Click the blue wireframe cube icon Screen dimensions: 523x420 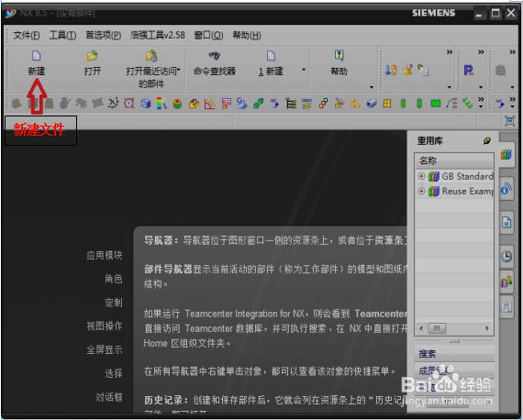tap(145, 104)
